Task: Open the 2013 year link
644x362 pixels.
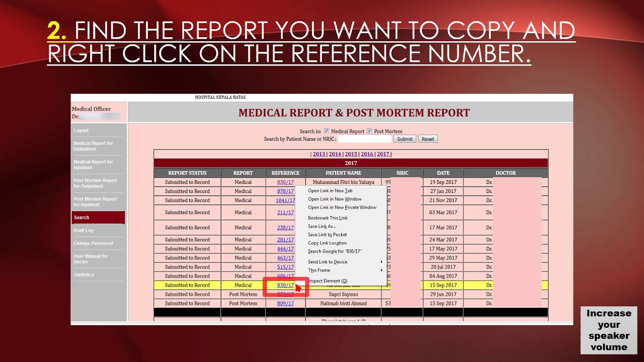Action: [x=319, y=154]
